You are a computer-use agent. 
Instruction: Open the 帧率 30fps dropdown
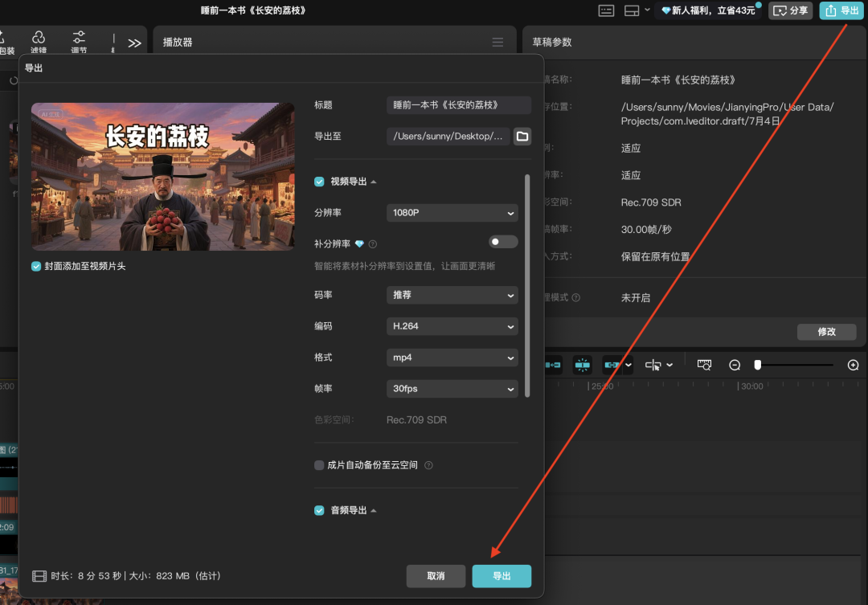coord(452,389)
